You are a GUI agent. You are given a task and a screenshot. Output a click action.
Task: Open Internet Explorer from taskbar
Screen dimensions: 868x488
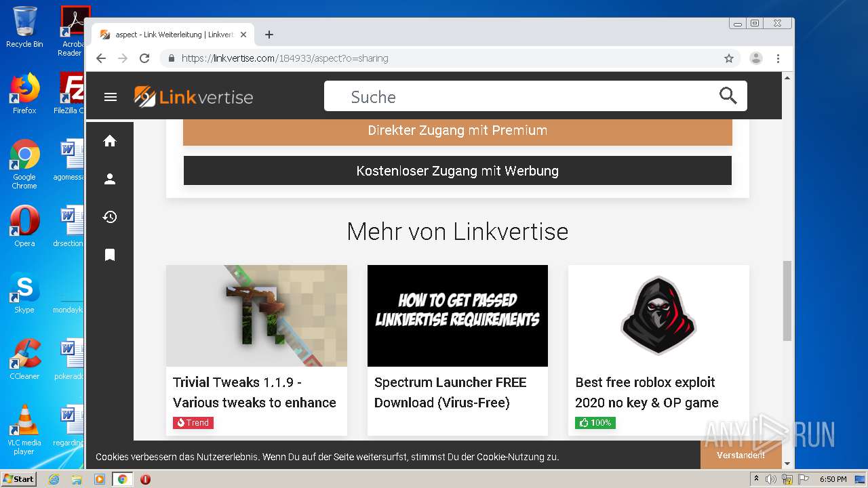click(54, 479)
